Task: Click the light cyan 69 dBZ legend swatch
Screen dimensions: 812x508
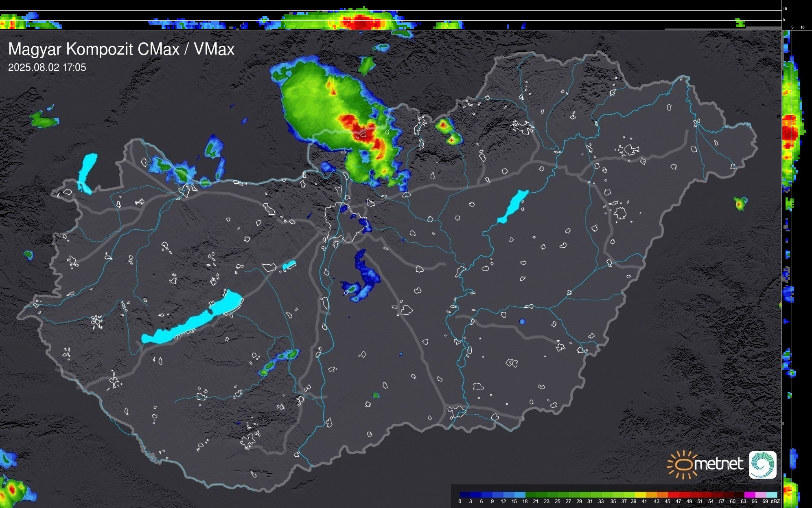Action: pos(772,495)
